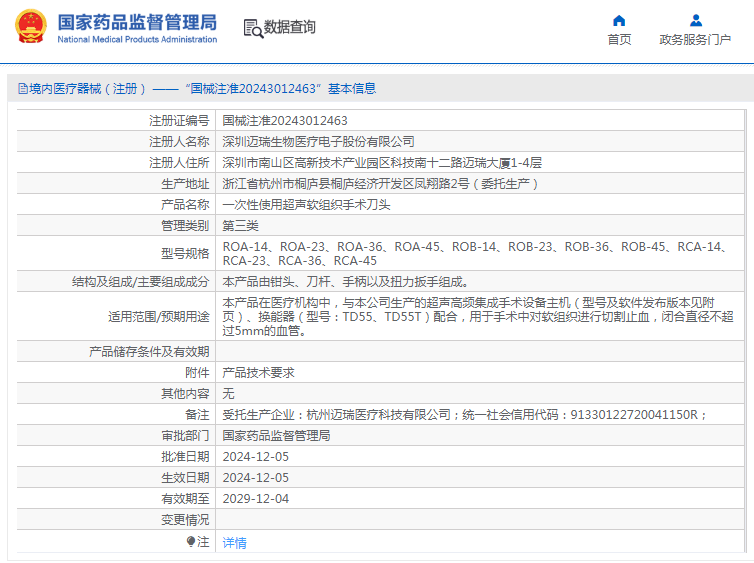The image size is (754, 563).
Task: Click registrant name 深圳迈瑞生物医疗电子股份有限公司
Action: pyautogui.click(x=318, y=142)
